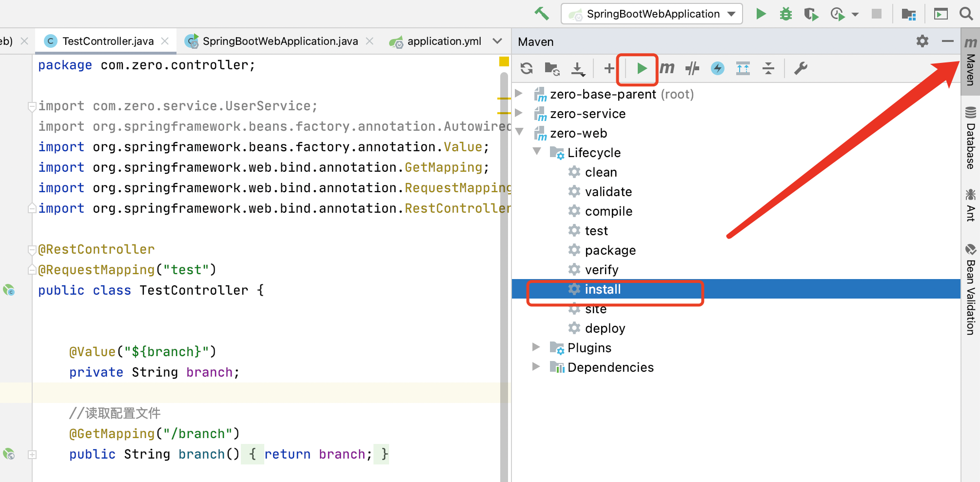The height and width of the screenshot is (482, 980).
Task: Run selected Maven build play icon
Action: click(x=642, y=68)
